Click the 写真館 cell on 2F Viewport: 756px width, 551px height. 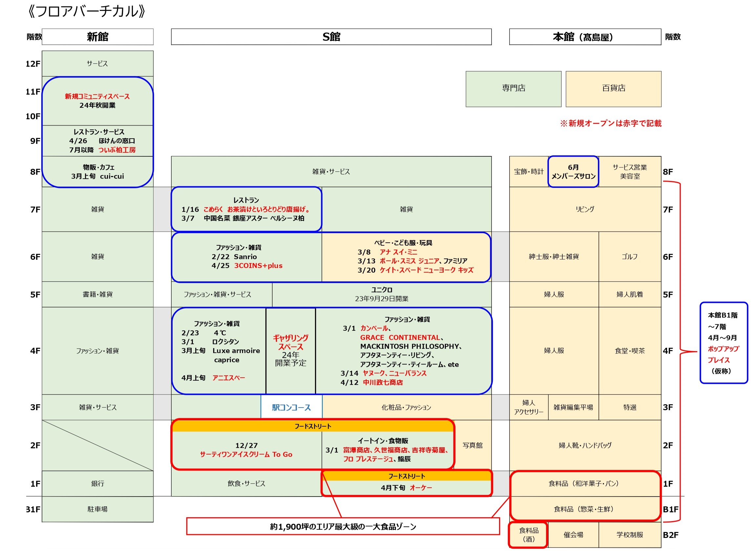[x=473, y=446]
